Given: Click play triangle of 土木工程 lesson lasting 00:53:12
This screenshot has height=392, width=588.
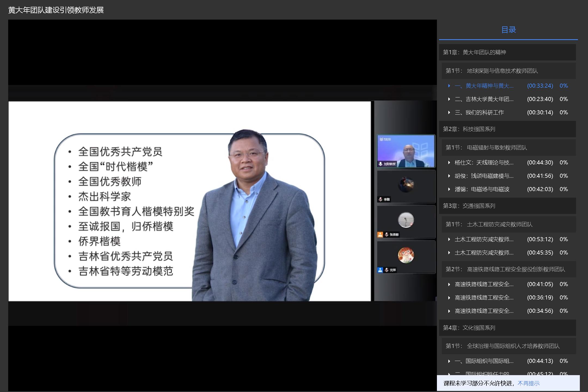Looking at the screenshot, I should pyautogui.click(x=449, y=239).
